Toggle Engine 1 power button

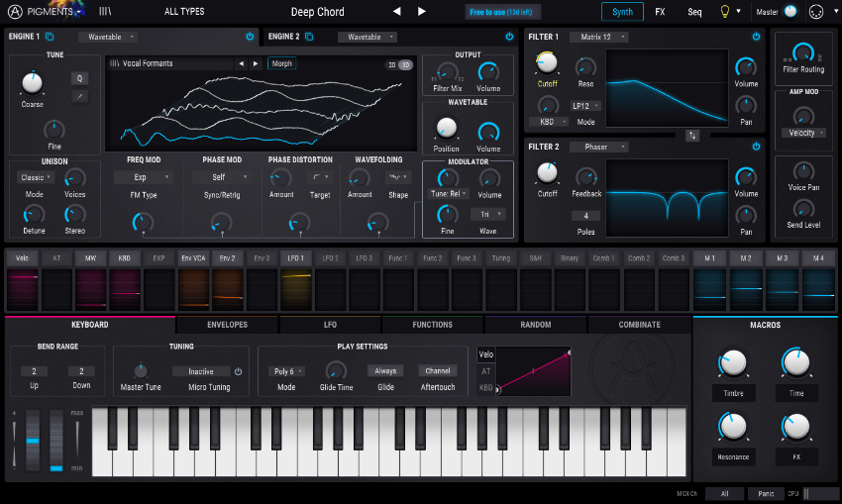click(x=250, y=37)
